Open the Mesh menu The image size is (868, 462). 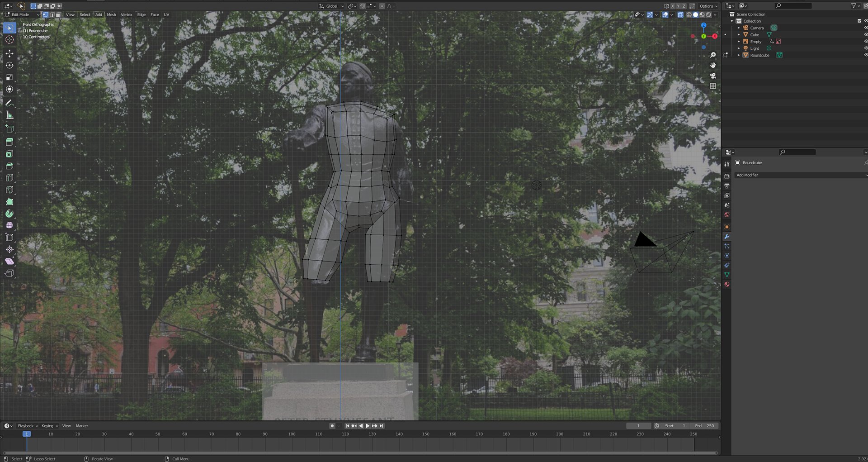111,14
